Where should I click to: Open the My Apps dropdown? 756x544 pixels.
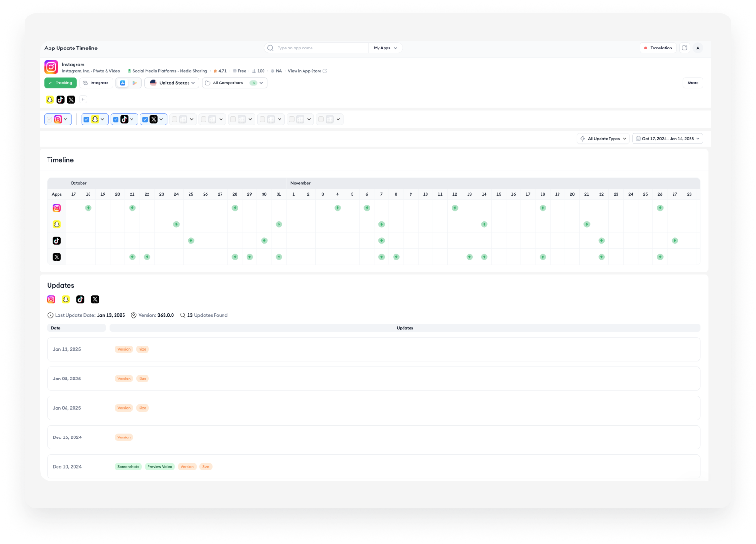click(x=385, y=48)
